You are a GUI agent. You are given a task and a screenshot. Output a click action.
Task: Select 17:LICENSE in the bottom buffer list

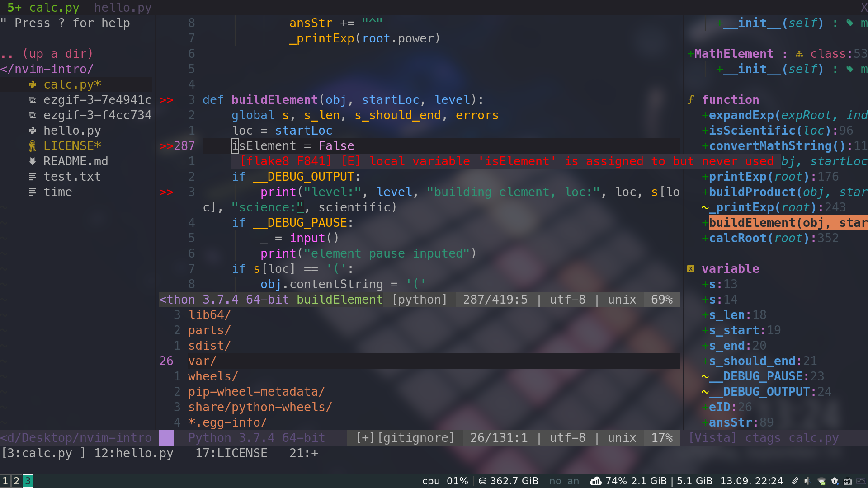click(231, 453)
